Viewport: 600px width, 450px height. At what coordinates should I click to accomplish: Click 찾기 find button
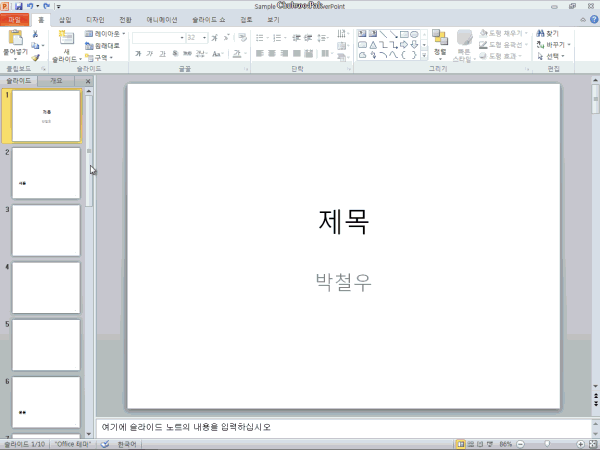[x=547, y=34]
